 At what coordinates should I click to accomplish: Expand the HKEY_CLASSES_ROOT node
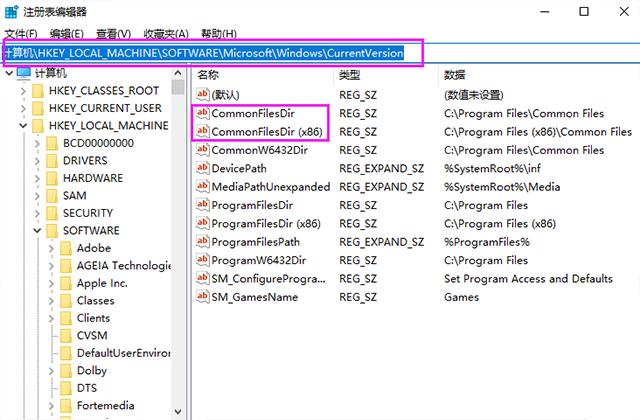click(22, 91)
